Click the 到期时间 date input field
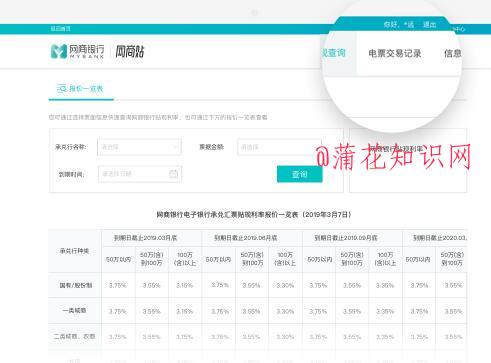Screen dimensions: 491x363 pyautogui.click(x=140, y=174)
